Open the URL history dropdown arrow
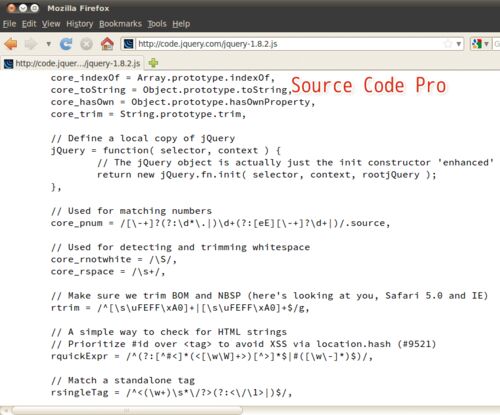The height and width of the screenshot is (415, 500). (x=459, y=44)
